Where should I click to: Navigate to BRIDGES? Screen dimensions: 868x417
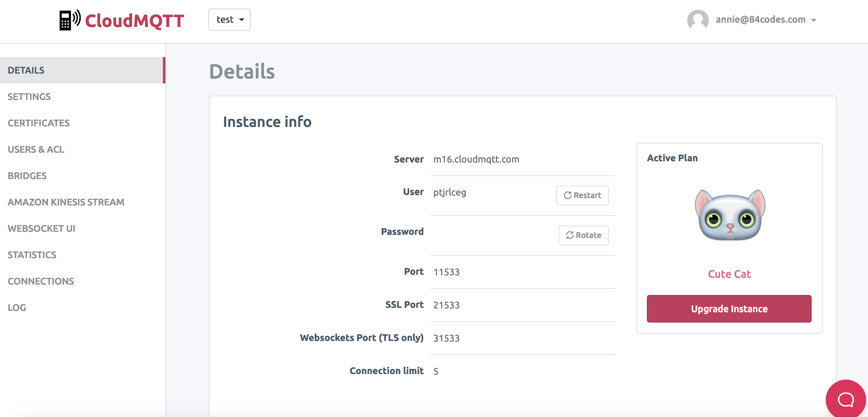(27, 175)
